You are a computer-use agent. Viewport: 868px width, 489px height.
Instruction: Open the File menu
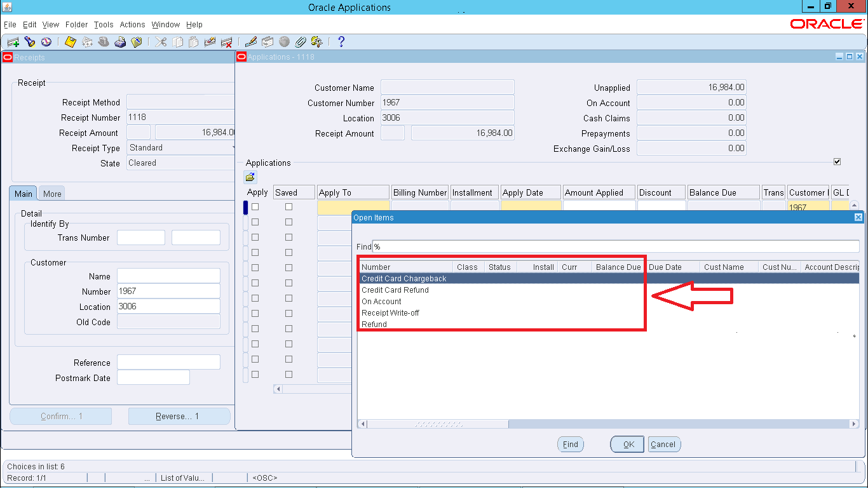(x=10, y=25)
